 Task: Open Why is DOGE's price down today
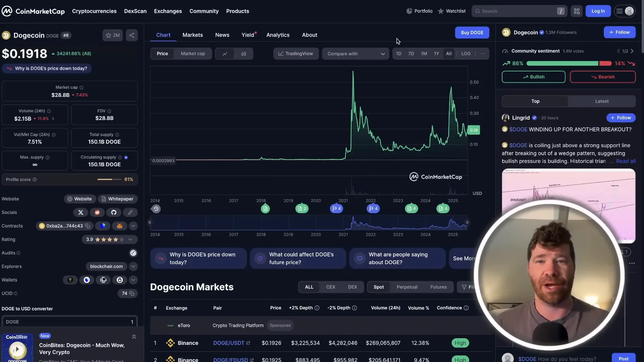[x=47, y=68]
